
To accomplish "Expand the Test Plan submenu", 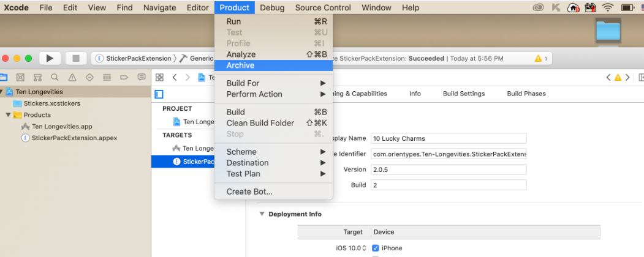I will click(x=273, y=174).
